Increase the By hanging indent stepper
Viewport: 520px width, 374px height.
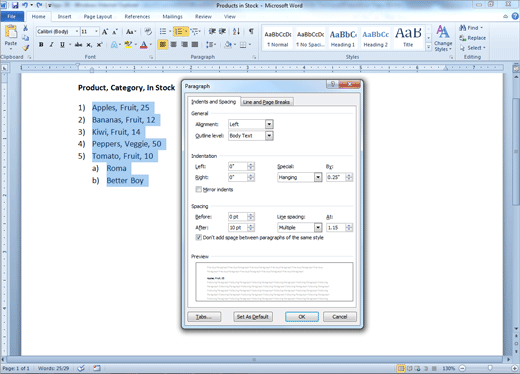coord(349,175)
